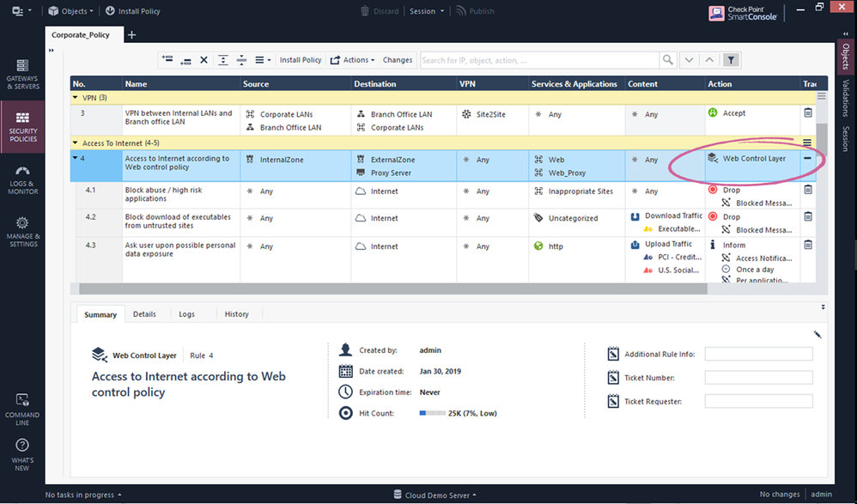The height and width of the screenshot is (504, 857).
Task: Open the Security Policies view
Action: [x=22, y=127]
